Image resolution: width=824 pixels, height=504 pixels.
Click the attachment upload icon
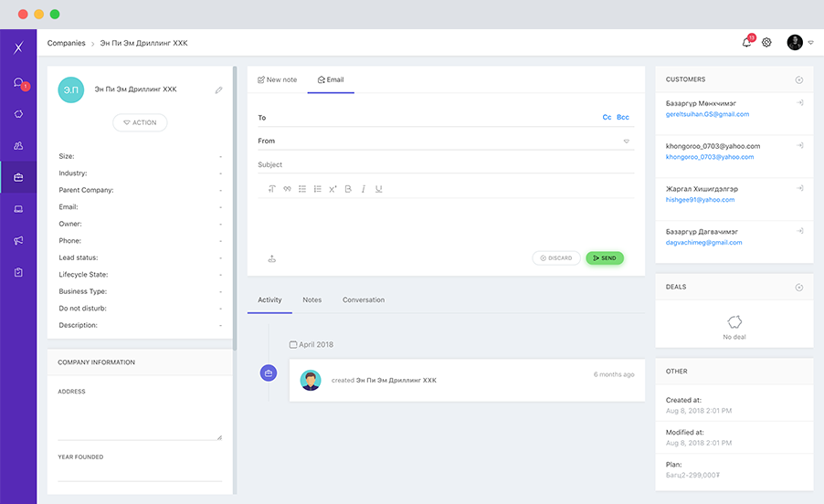coord(271,258)
